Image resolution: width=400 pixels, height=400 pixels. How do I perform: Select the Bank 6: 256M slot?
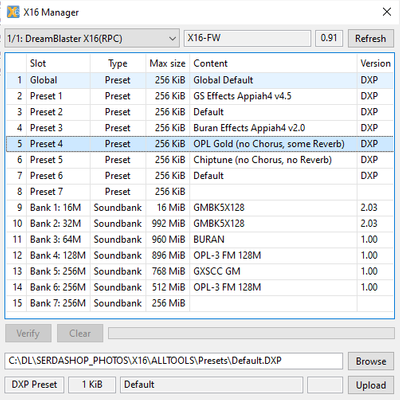(200, 287)
